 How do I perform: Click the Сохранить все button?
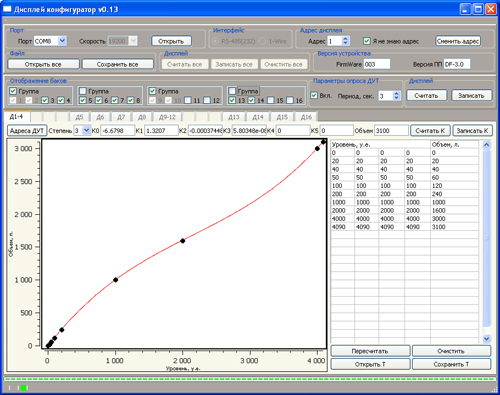[x=118, y=64]
